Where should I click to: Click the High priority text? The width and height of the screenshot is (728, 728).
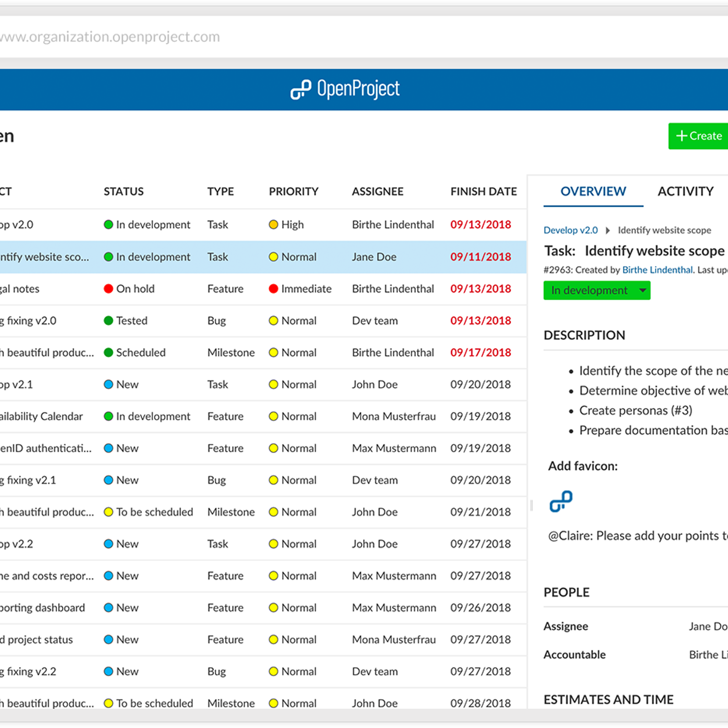pyautogui.click(x=292, y=225)
